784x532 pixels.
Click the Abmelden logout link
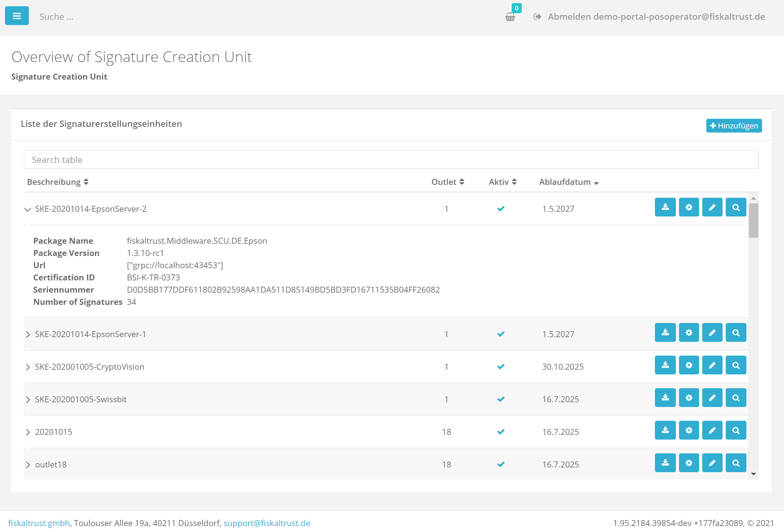coord(649,17)
